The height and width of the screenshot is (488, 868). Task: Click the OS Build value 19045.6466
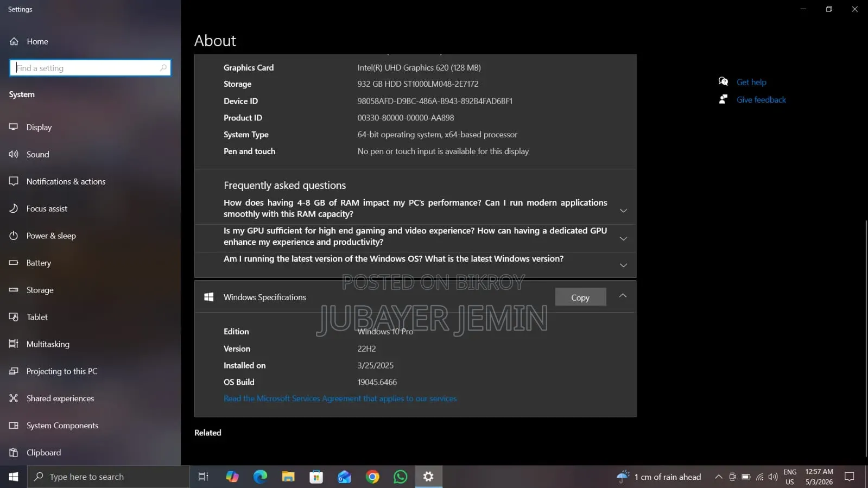[x=377, y=382]
